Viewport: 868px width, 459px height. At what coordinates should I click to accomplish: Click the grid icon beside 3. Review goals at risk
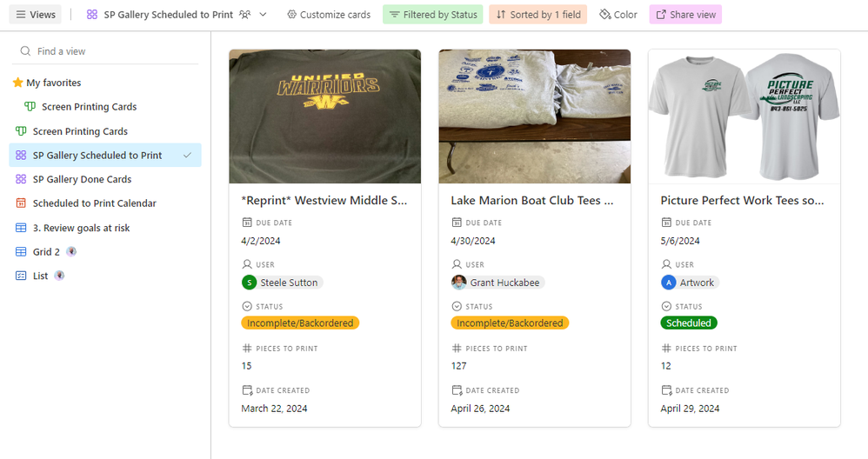pyautogui.click(x=21, y=228)
